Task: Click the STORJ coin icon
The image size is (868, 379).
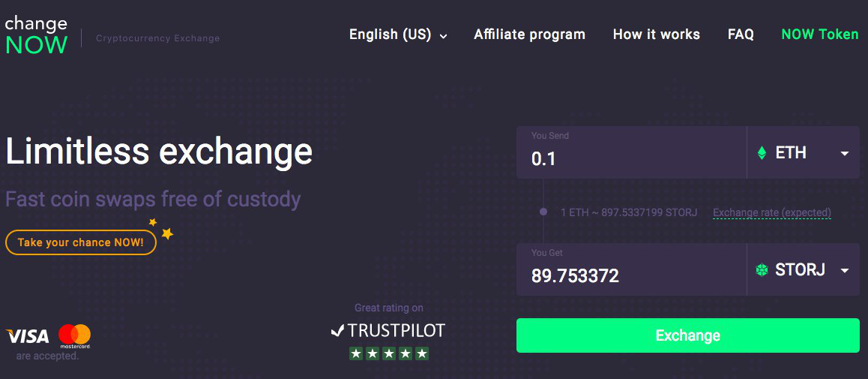Action: [762, 270]
